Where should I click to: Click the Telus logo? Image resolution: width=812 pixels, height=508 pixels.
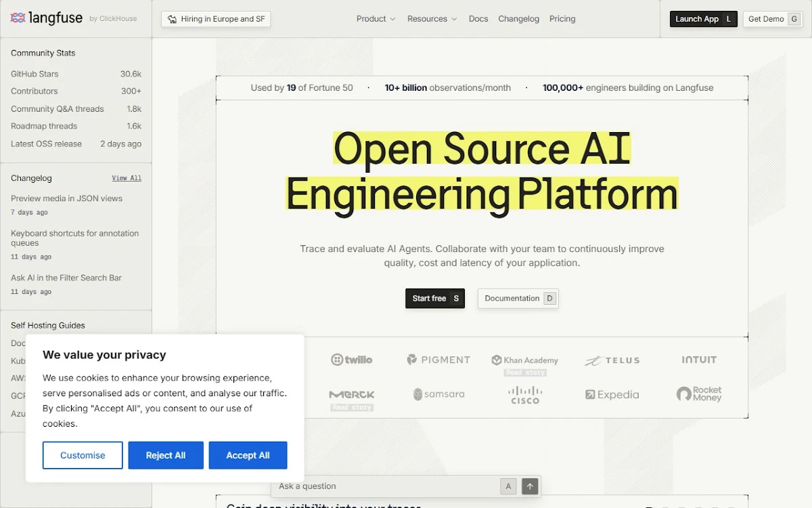click(x=612, y=360)
